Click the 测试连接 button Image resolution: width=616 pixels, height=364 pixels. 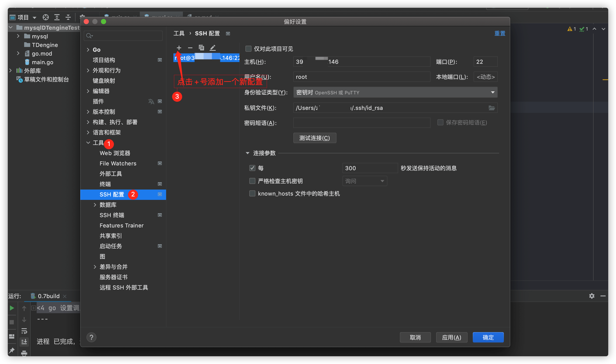click(315, 138)
